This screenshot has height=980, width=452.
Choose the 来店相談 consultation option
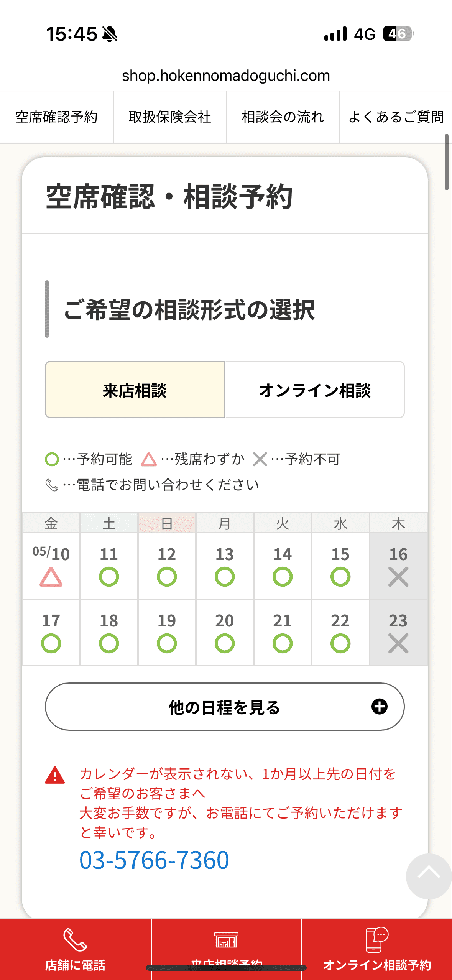click(135, 390)
